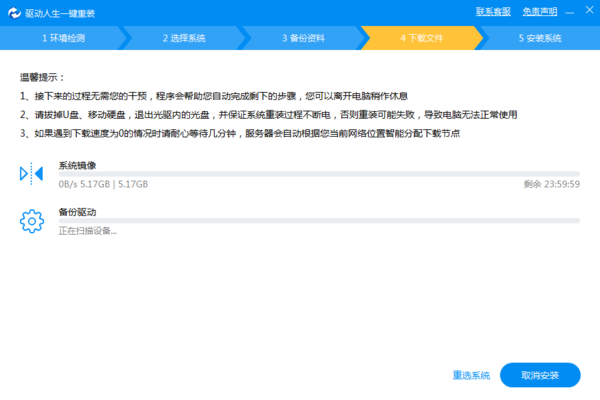
Task: Click the 0B/s download speed text
Action: [x=69, y=185]
